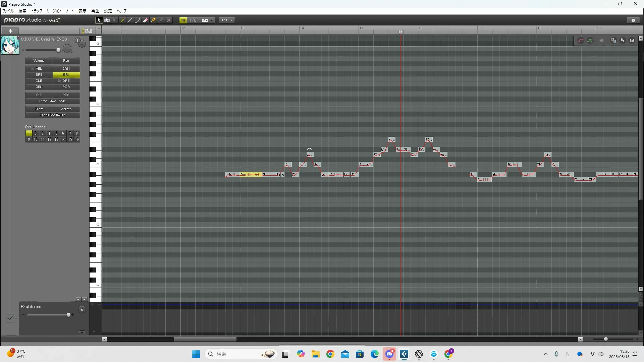Collapse the Brightness parameter lane minus button
Viewport: 644px width, 362px height.
point(82,333)
